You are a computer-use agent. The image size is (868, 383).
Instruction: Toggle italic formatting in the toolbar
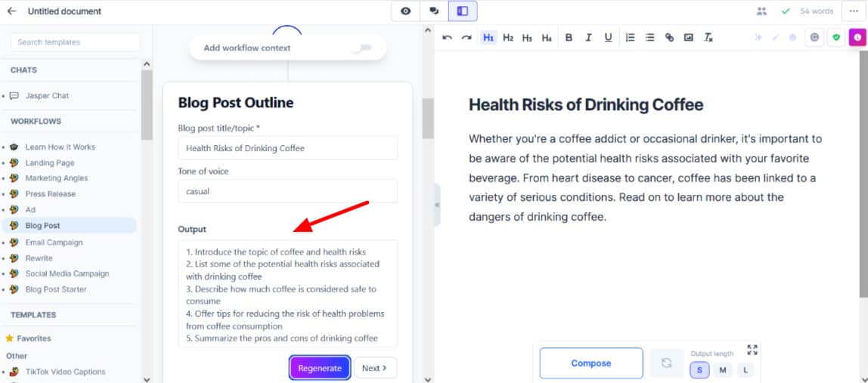coord(588,37)
